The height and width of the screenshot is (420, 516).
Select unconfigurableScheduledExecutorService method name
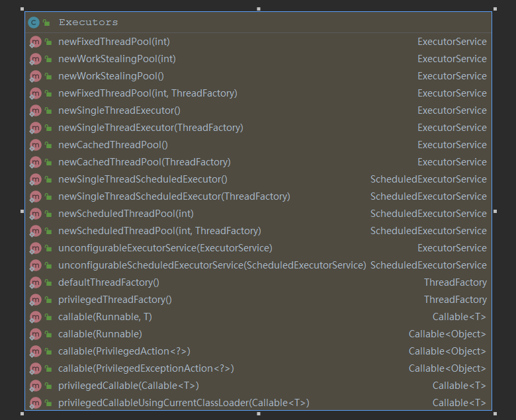[150, 265]
